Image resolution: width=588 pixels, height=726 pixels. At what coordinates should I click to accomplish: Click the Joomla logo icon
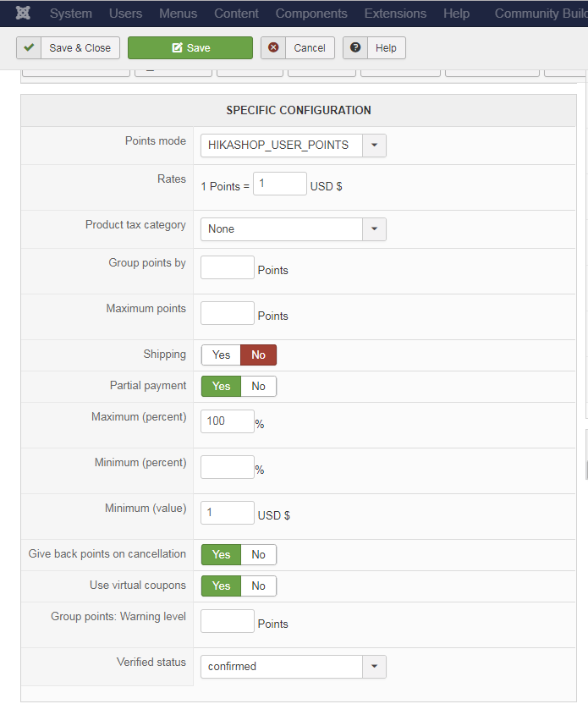24,14
